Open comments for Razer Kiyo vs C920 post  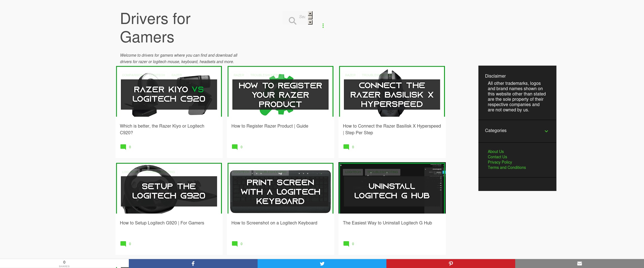126,147
